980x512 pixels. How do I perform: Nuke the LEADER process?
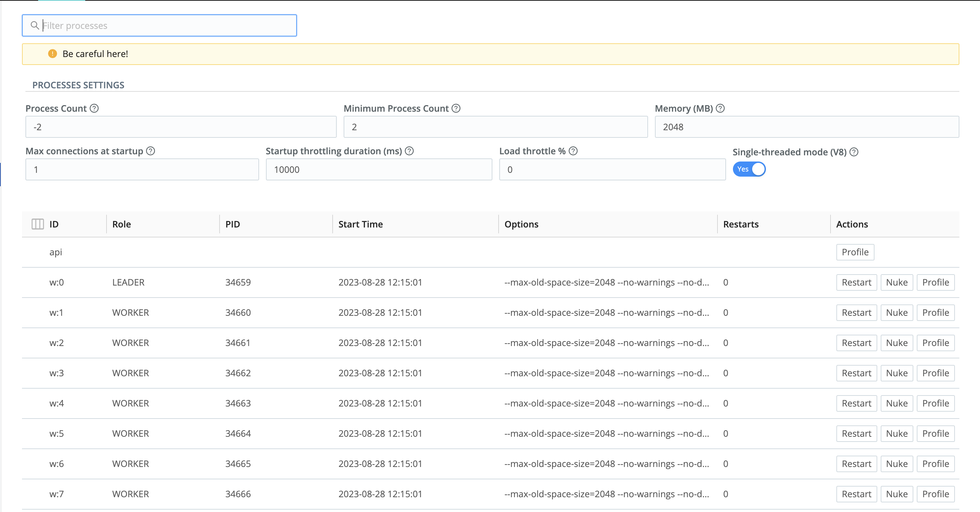click(897, 282)
